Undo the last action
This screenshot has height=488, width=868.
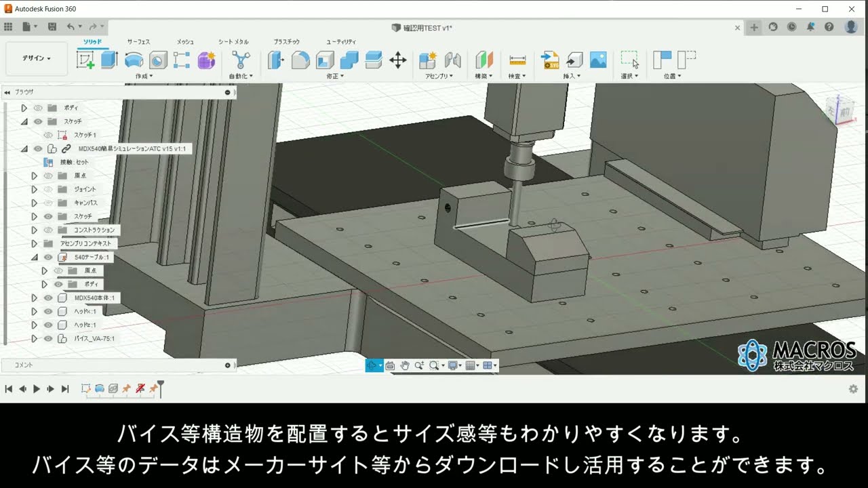click(71, 27)
